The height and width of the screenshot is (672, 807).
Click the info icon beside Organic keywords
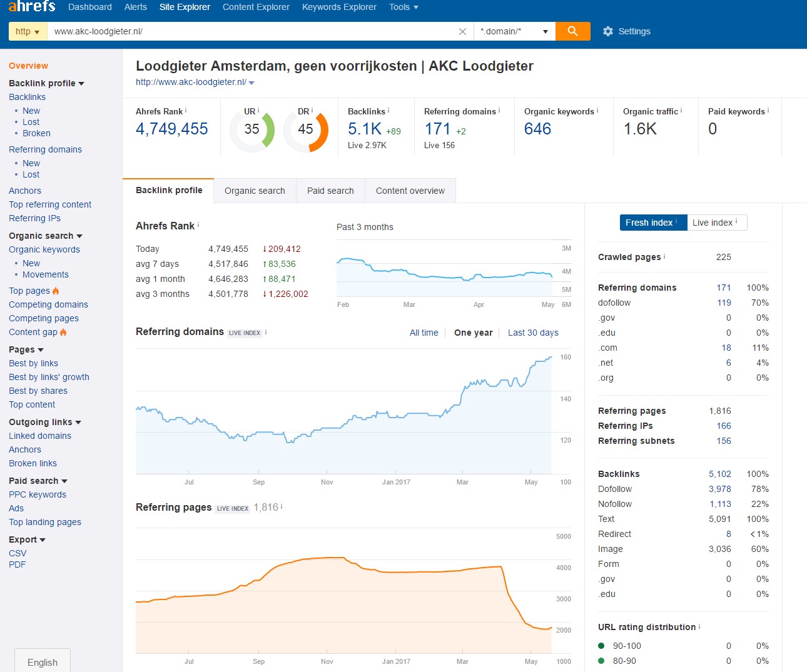tap(597, 111)
